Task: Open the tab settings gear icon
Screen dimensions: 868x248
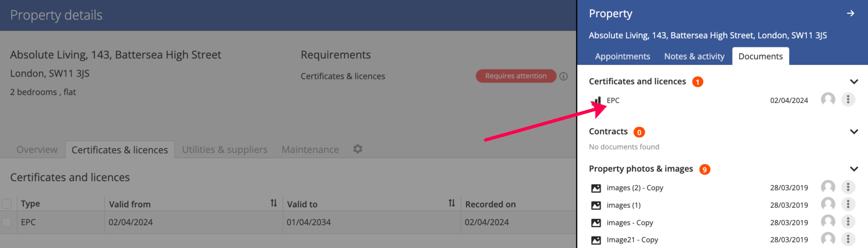Action: click(x=358, y=149)
